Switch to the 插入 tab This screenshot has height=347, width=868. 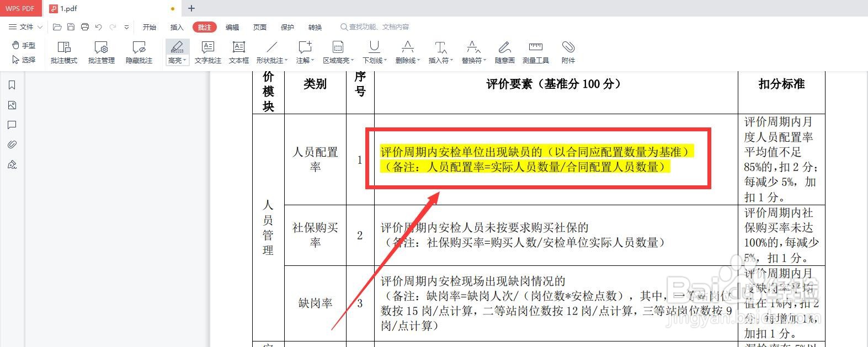pos(177,27)
